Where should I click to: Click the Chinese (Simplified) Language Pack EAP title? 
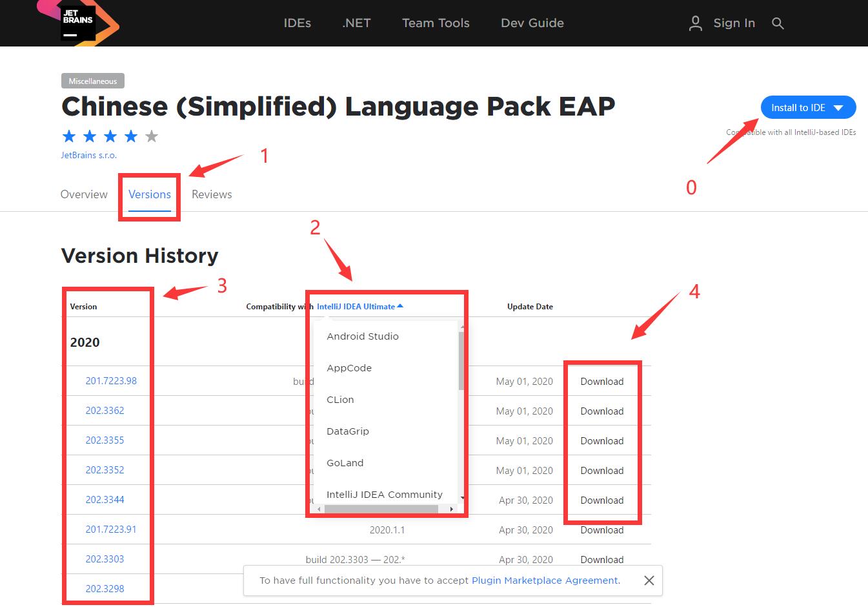pyautogui.click(x=338, y=107)
